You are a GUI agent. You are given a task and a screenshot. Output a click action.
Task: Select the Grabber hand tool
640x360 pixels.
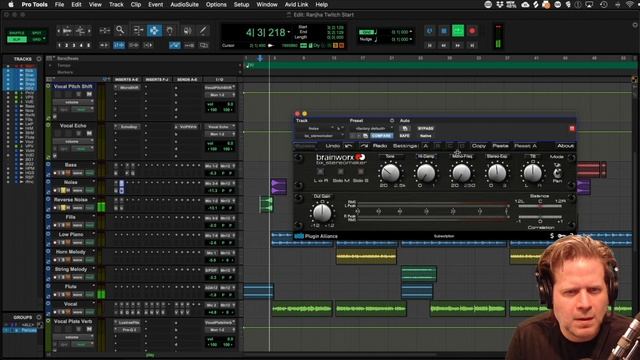(x=170, y=30)
